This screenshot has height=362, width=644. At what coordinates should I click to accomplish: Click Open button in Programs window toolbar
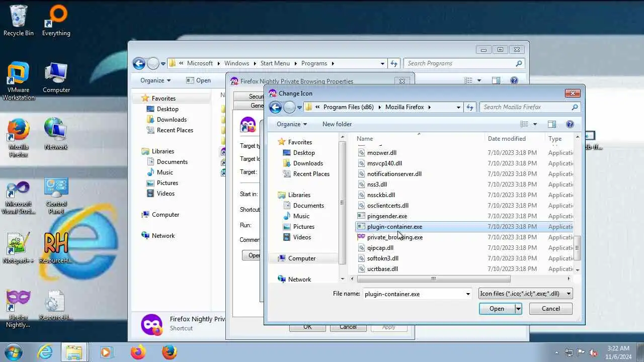(198, 80)
